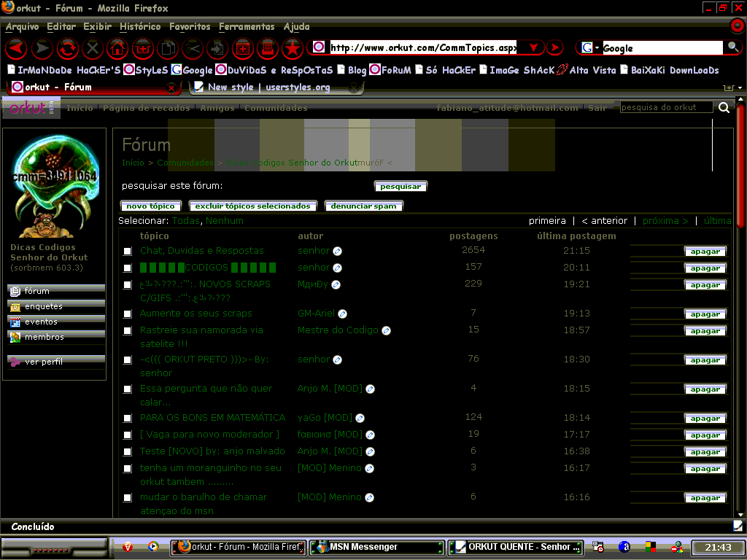Switch to ORKUT QUENTE taskbar window
The height and width of the screenshot is (560, 747).
(516, 547)
